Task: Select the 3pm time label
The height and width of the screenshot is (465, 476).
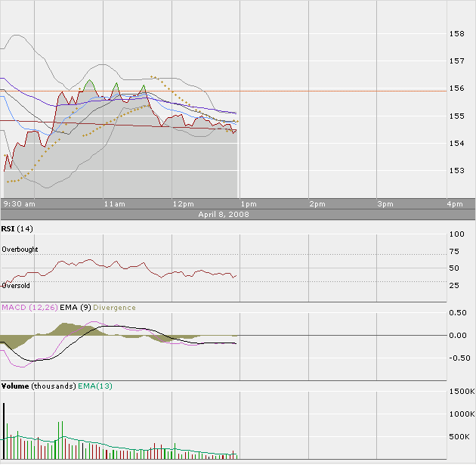Action: click(x=385, y=204)
